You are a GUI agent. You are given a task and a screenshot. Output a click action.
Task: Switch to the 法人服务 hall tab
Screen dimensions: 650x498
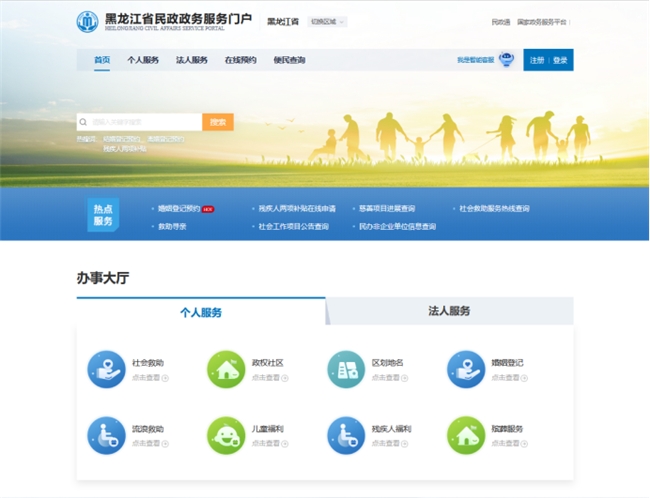click(x=449, y=312)
